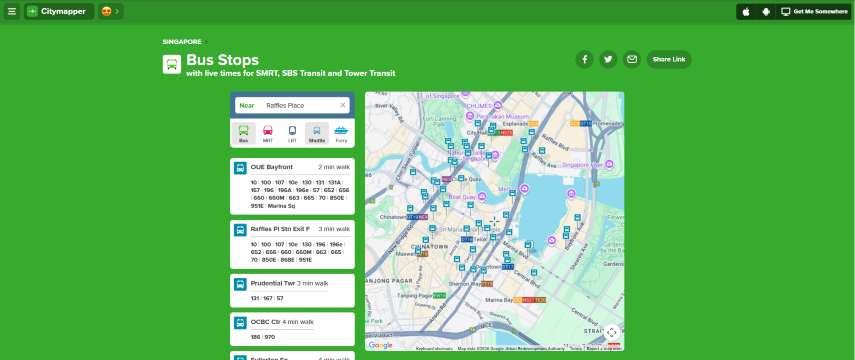Image resolution: width=855 pixels, height=360 pixels.
Task: Click the Share Link button
Action: [669, 59]
